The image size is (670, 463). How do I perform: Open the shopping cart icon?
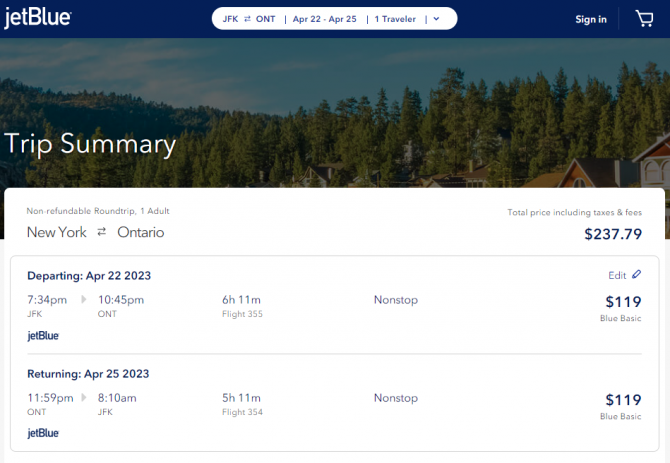click(644, 19)
